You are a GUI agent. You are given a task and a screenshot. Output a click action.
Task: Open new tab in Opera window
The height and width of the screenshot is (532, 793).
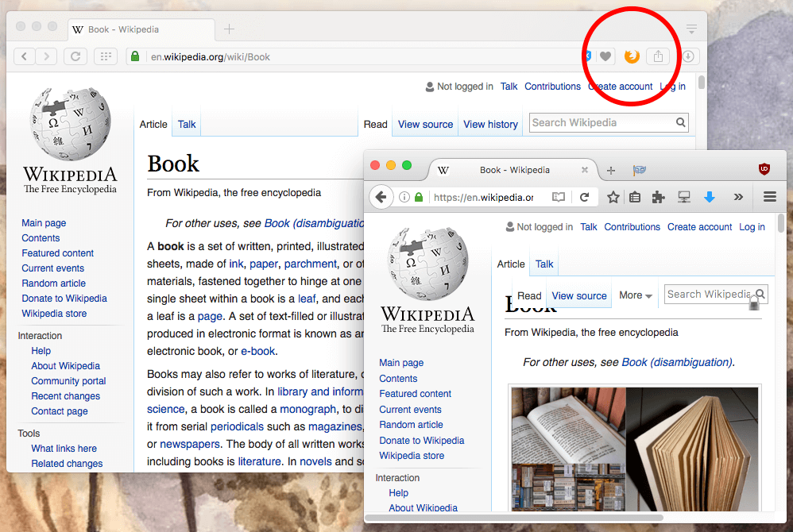click(x=229, y=29)
